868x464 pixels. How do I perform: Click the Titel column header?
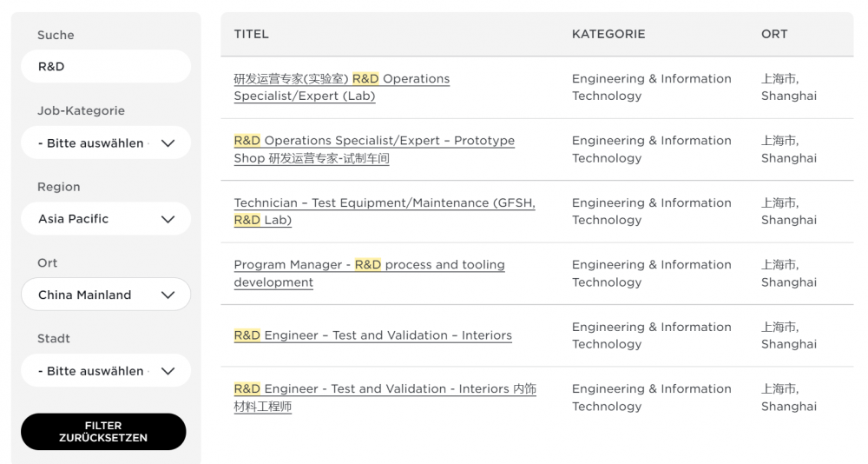(251, 34)
